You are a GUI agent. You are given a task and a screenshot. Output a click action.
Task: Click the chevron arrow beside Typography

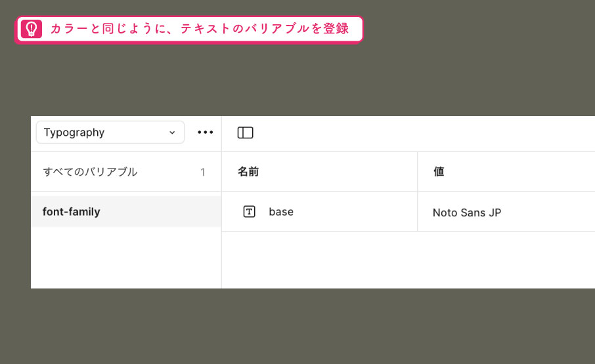[x=172, y=132]
